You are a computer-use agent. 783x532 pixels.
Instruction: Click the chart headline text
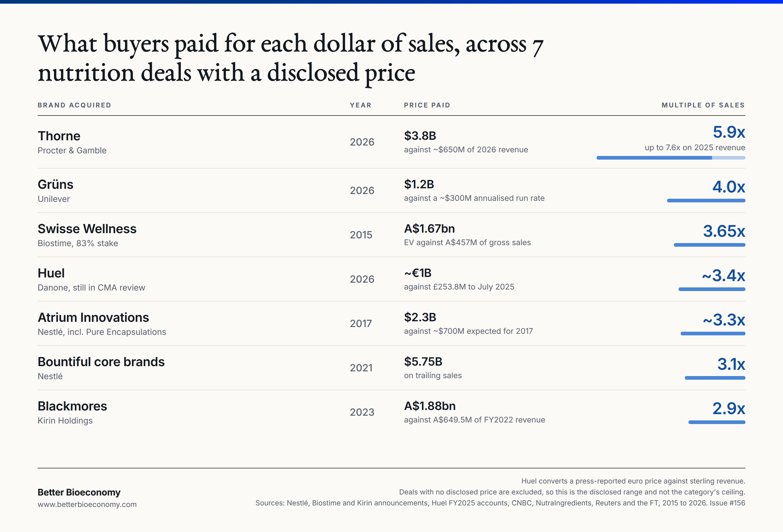point(290,58)
